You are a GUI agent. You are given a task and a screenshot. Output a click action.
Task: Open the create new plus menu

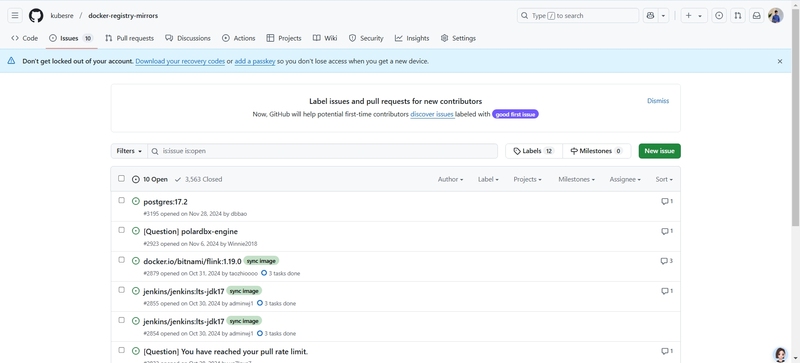[694, 16]
